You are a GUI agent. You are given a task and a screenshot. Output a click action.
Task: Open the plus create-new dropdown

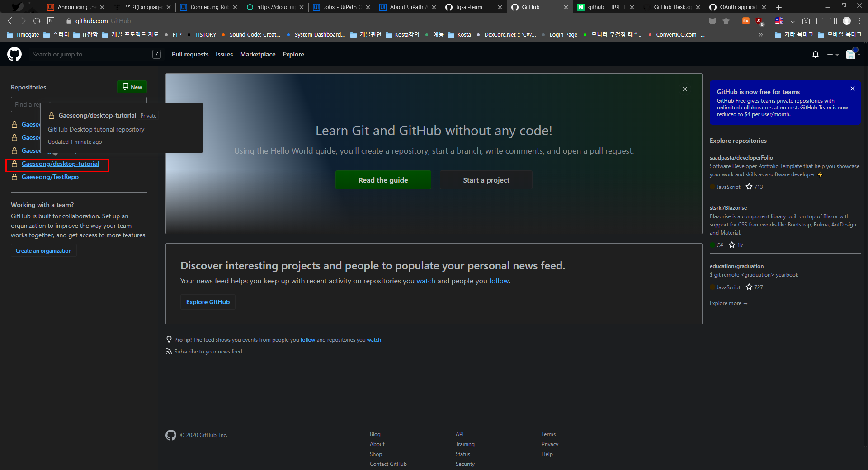[x=833, y=55]
